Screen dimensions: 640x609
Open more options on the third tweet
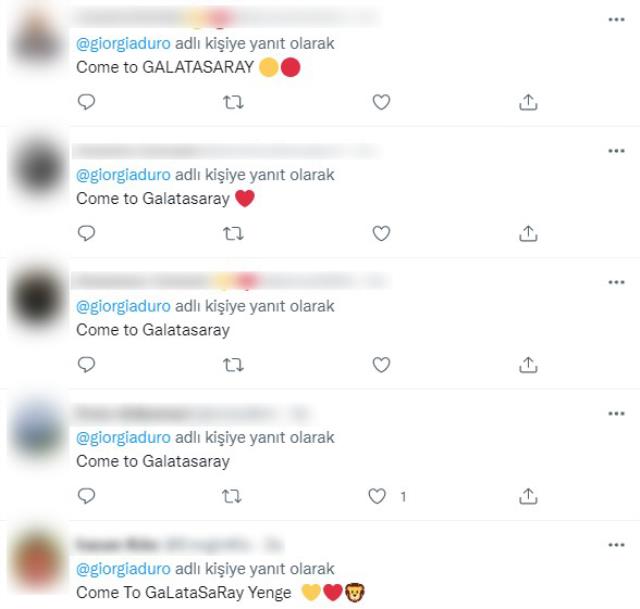click(x=616, y=282)
